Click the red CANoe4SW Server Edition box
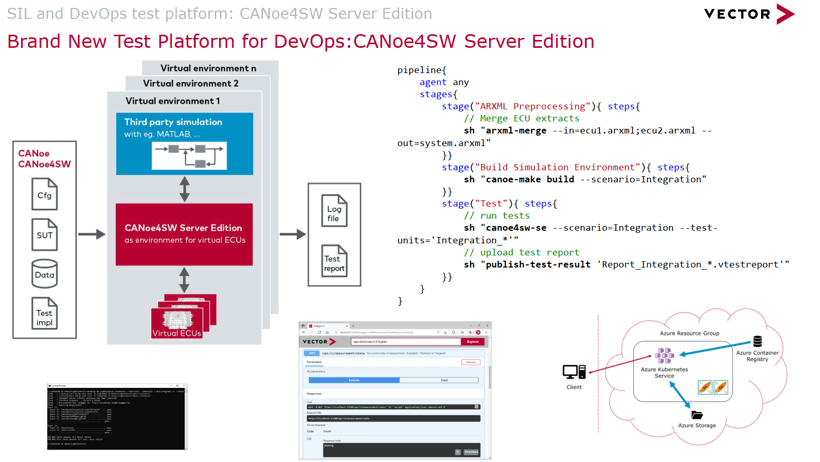This screenshot has width=820, height=462. (x=184, y=234)
